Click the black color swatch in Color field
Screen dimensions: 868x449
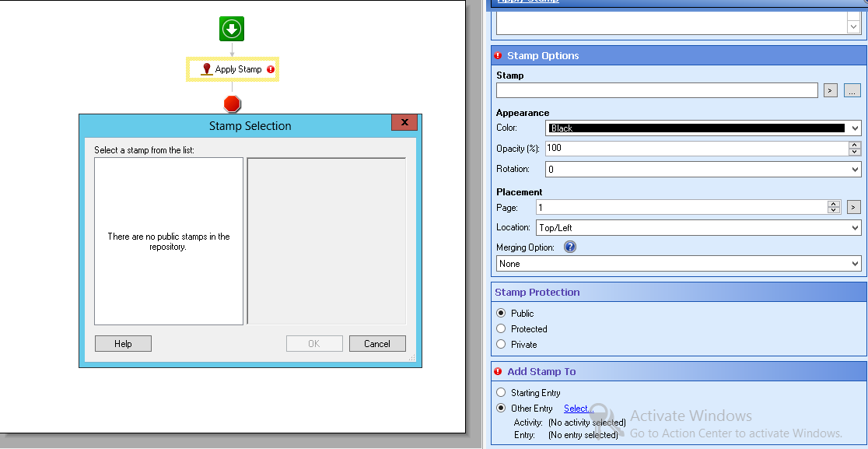pos(696,128)
